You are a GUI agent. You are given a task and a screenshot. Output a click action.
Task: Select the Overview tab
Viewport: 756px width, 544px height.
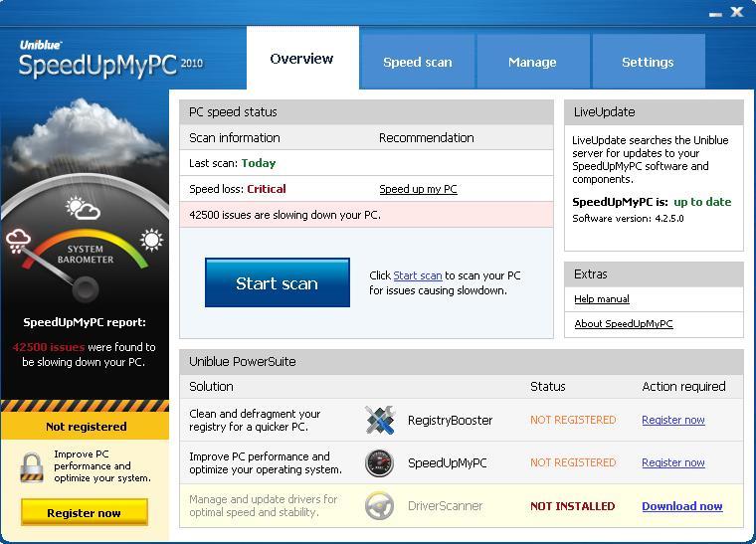coord(301,59)
